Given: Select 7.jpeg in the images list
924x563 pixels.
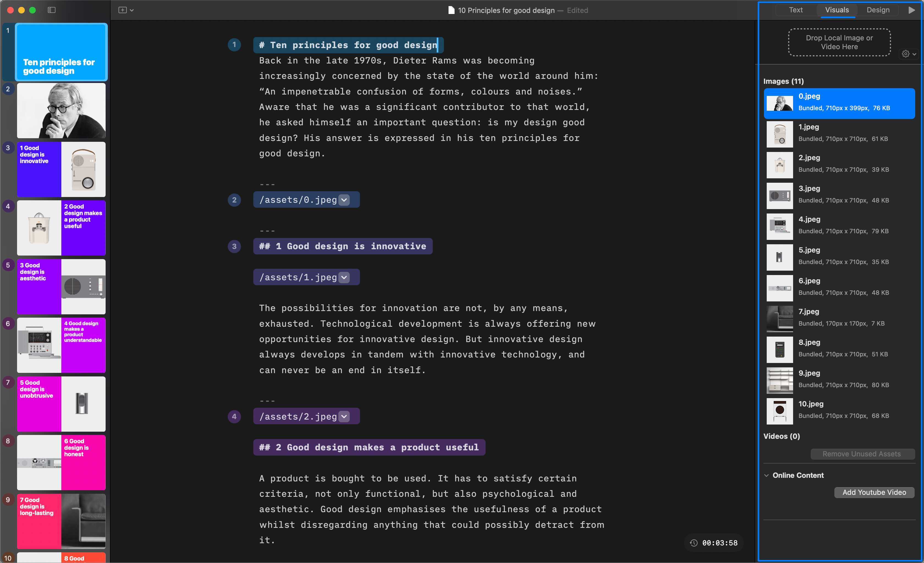Looking at the screenshot, I should tap(839, 319).
